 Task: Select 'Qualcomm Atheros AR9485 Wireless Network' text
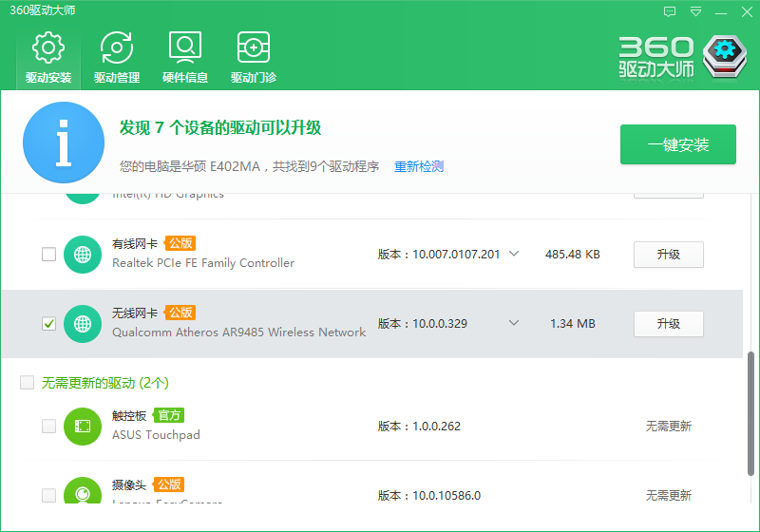[x=239, y=332]
